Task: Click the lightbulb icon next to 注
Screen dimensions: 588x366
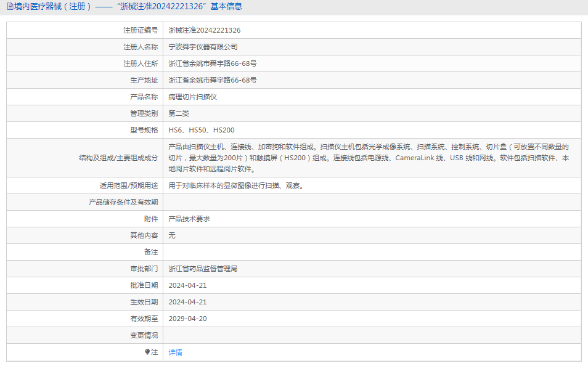Action: [x=147, y=352]
